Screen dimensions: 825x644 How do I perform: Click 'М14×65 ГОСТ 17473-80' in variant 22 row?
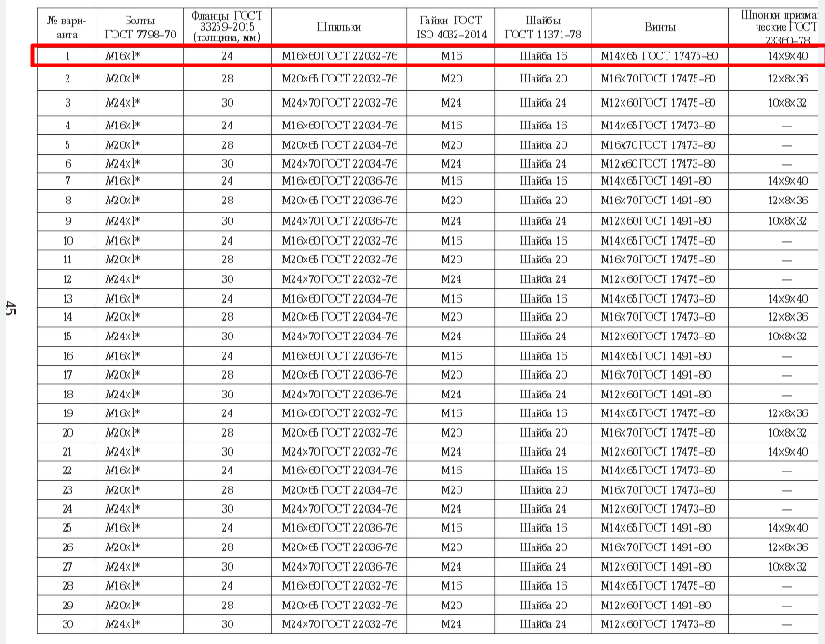tap(658, 471)
